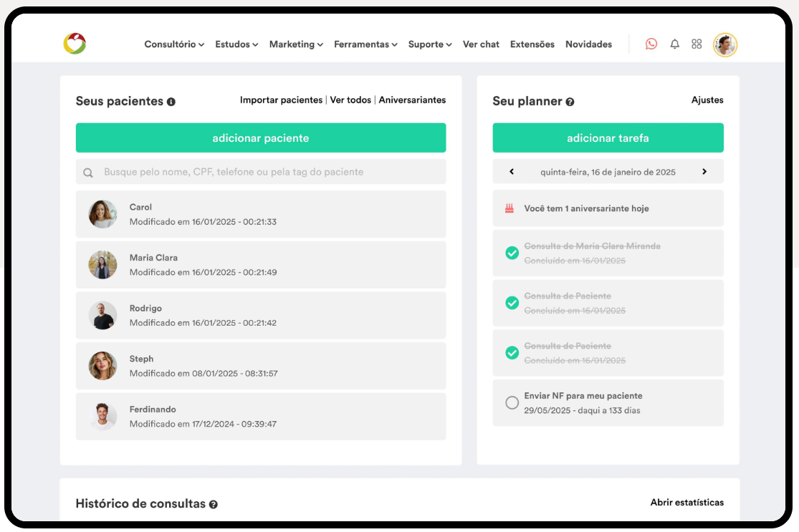Go to next day in planner
Viewport: 799px width, 532px height.
pos(704,172)
